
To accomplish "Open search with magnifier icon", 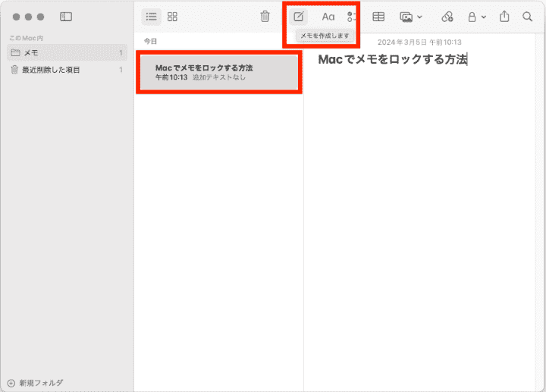I will point(528,17).
